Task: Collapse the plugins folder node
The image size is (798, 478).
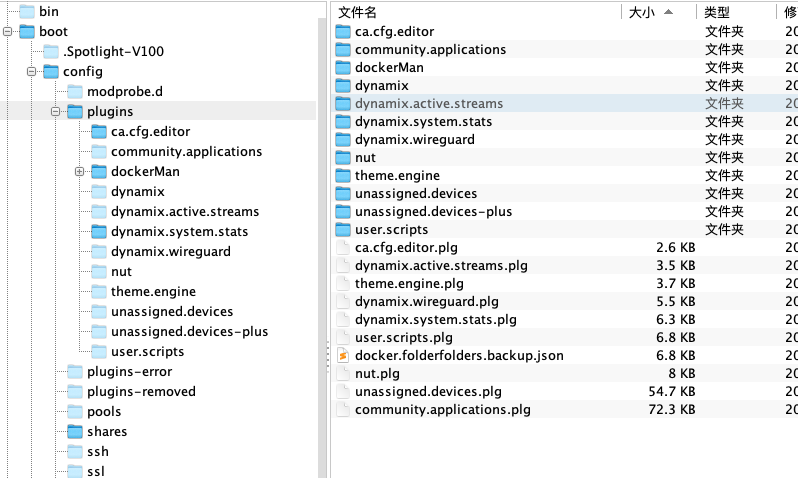Action: click(x=55, y=111)
